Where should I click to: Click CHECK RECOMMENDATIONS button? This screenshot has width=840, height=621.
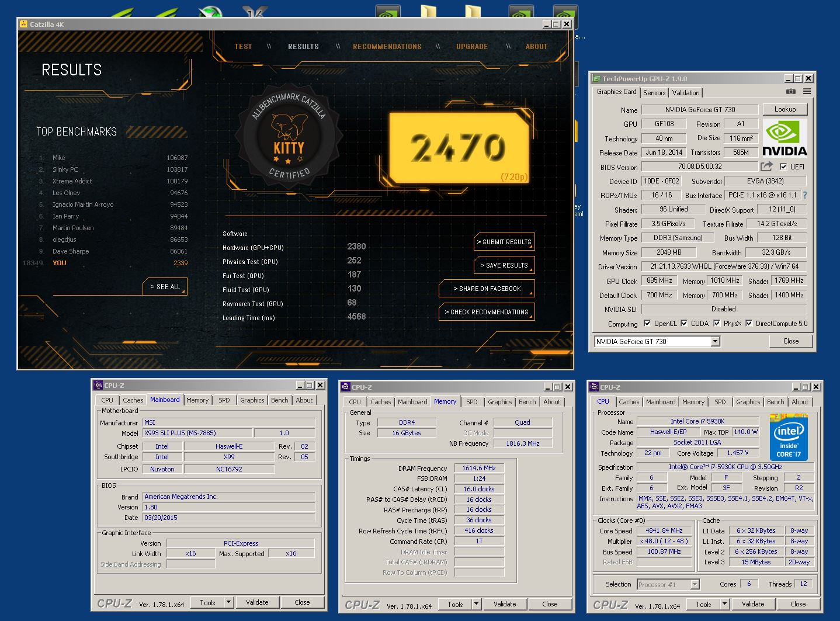coord(487,312)
